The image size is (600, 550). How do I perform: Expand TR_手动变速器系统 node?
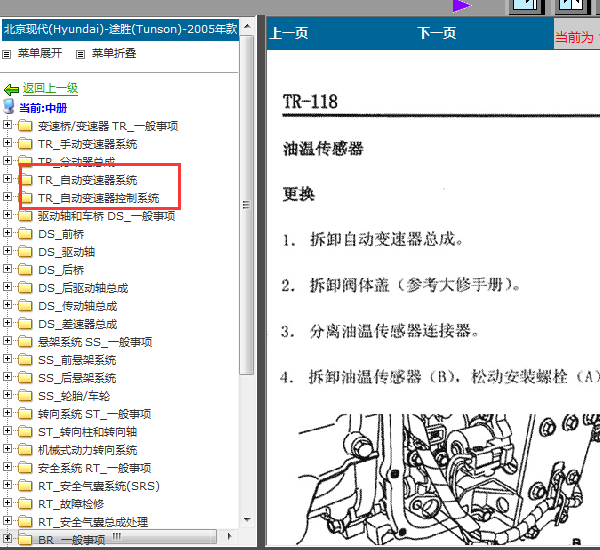(x=7, y=142)
